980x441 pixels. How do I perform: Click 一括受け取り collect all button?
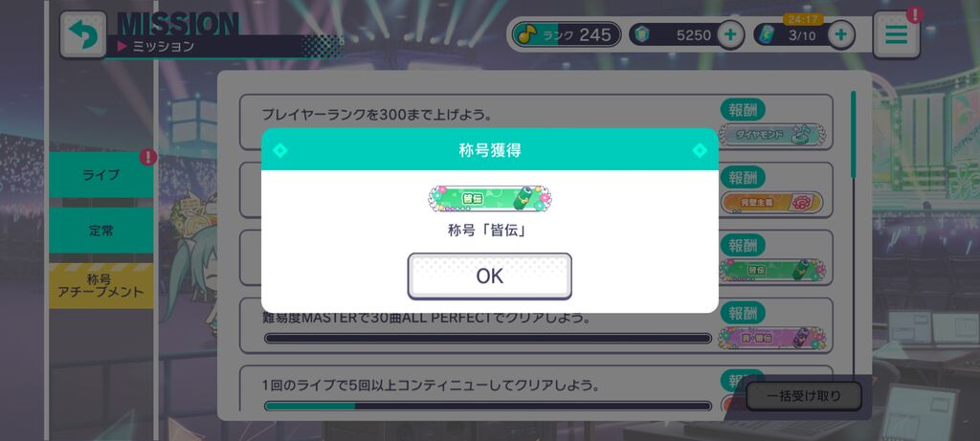point(803,396)
